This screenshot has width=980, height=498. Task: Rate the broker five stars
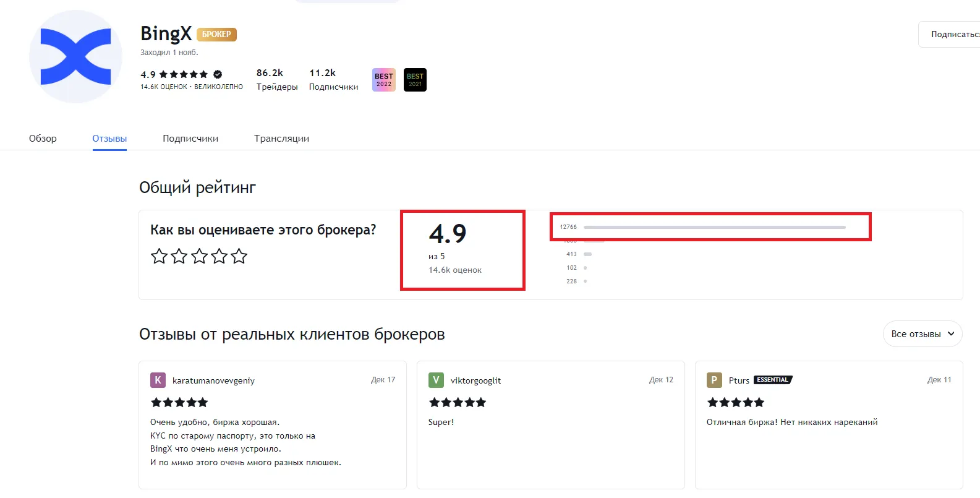[239, 256]
